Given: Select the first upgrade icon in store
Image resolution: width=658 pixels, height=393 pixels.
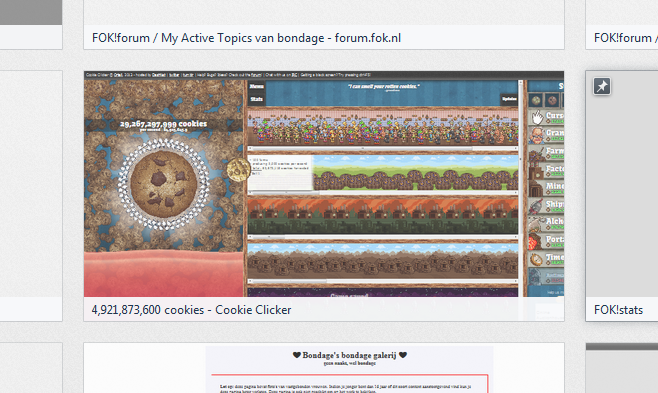Looking at the screenshot, I should point(536,100).
